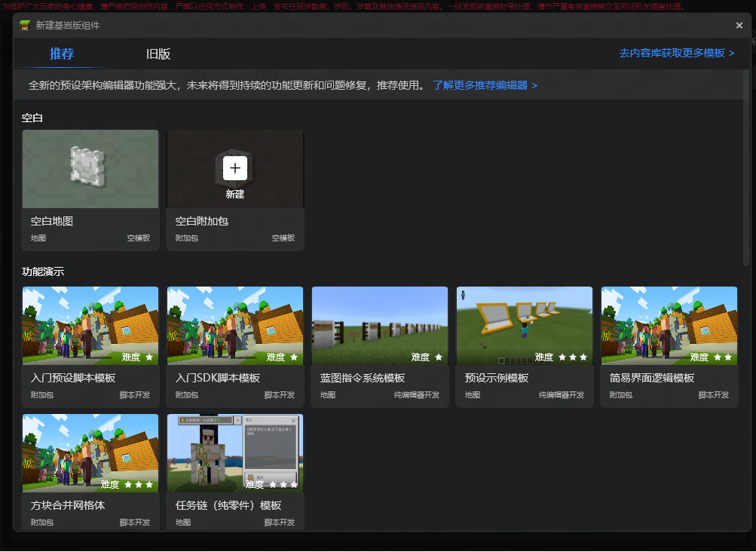Click difficulty star on 入门SDK脚本模板
Image resolution: width=756 pixels, height=552 pixels.
point(294,357)
